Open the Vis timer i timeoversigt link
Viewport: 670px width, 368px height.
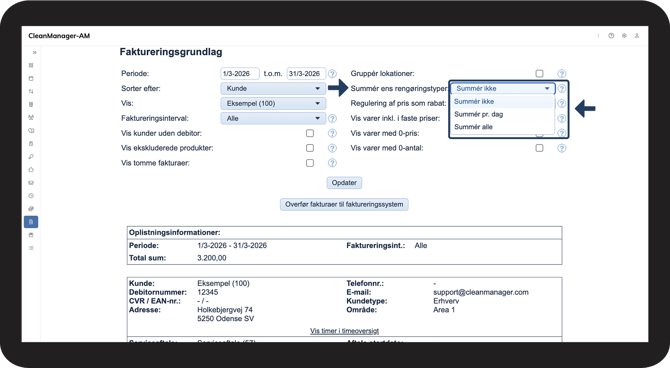pos(344,331)
